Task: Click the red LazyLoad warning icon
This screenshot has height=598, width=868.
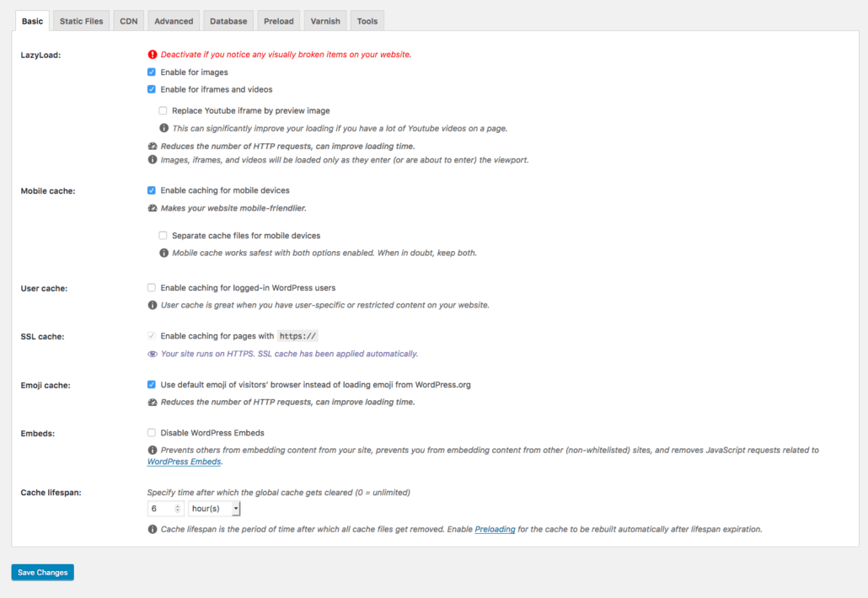Action: click(153, 54)
